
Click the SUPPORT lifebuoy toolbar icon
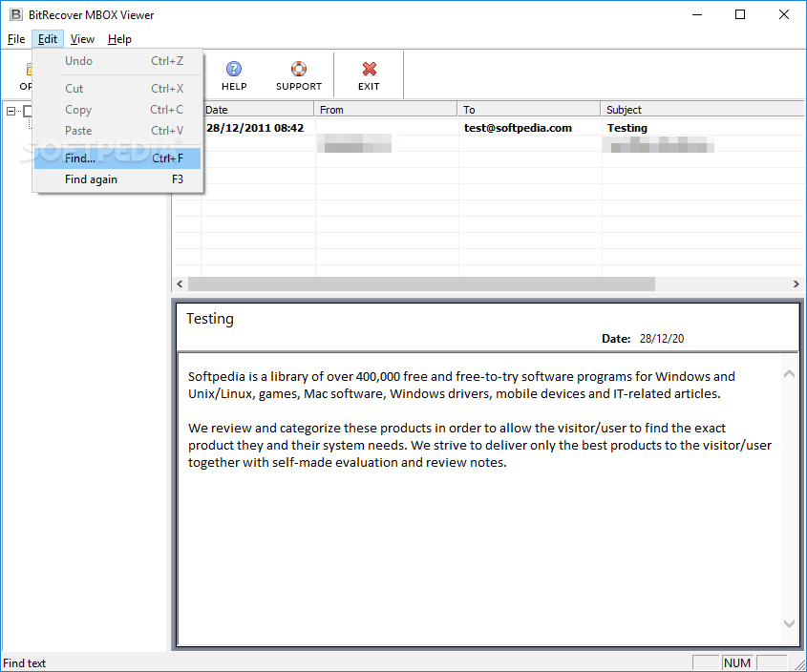[299, 69]
